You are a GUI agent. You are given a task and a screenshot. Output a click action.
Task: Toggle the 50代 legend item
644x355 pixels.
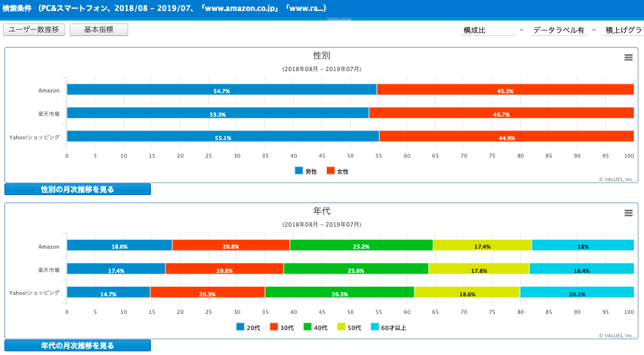click(349, 327)
